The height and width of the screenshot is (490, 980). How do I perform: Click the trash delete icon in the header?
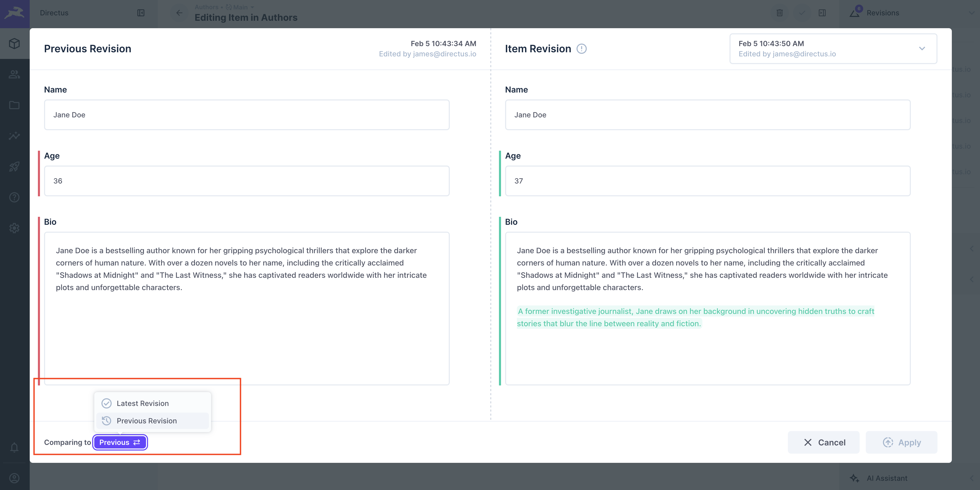[779, 13]
